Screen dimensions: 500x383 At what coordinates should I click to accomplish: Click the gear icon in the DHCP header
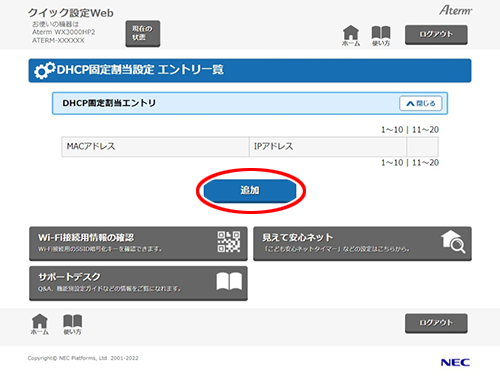tap(45, 70)
